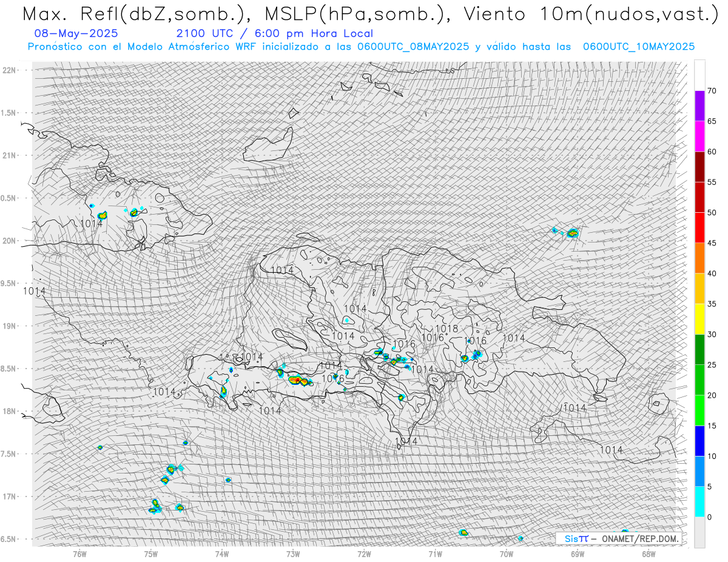Click the purple 65–70 dBZ colorbar segment
This screenshot has width=728, height=562.
tap(699, 106)
